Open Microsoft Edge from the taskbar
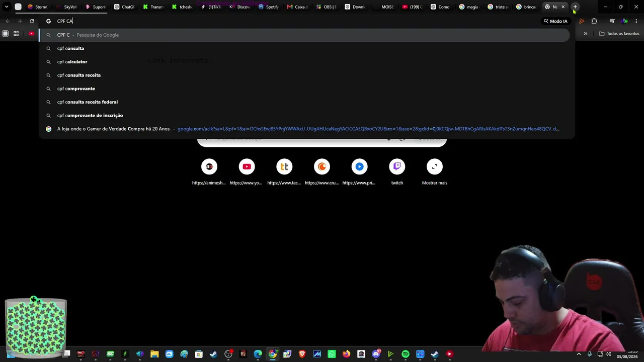The image size is (644, 362). pyautogui.click(x=258, y=354)
